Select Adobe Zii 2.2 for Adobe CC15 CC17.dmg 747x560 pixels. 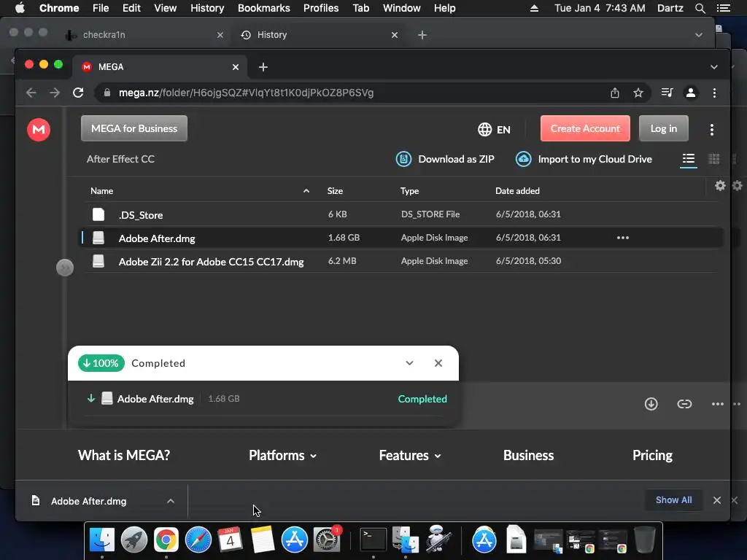click(400, 261)
